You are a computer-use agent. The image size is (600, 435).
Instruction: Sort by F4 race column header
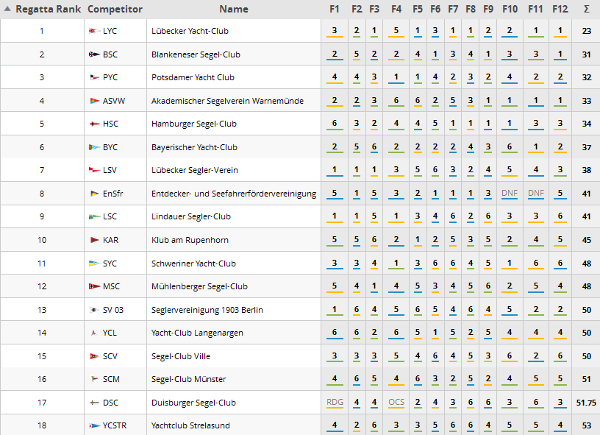pyautogui.click(x=396, y=9)
